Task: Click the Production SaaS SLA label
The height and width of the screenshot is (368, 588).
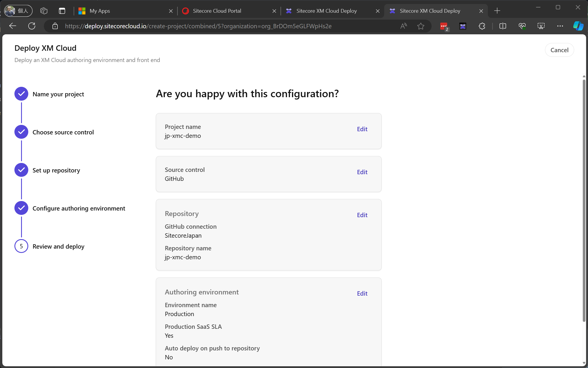Action: tap(193, 326)
